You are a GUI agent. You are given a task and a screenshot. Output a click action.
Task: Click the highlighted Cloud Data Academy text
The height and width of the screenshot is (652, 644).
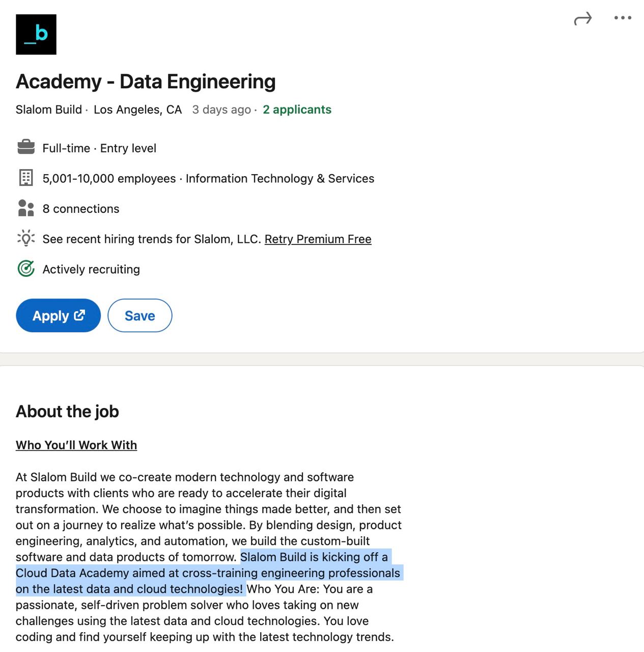pyautogui.click(x=208, y=573)
